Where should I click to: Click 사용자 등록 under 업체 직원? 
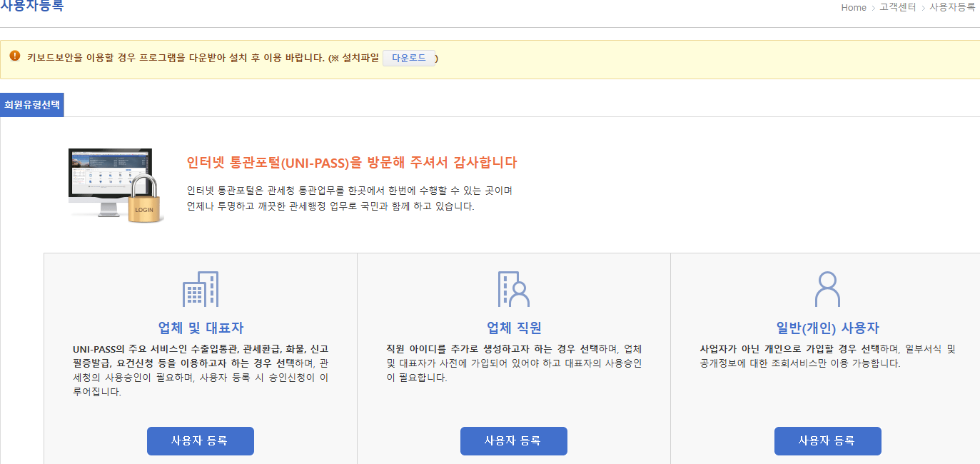tap(514, 441)
